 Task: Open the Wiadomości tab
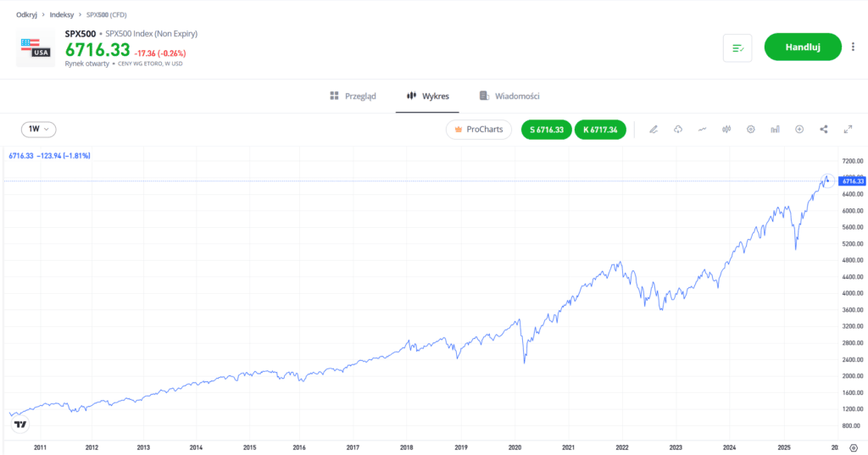(x=509, y=97)
